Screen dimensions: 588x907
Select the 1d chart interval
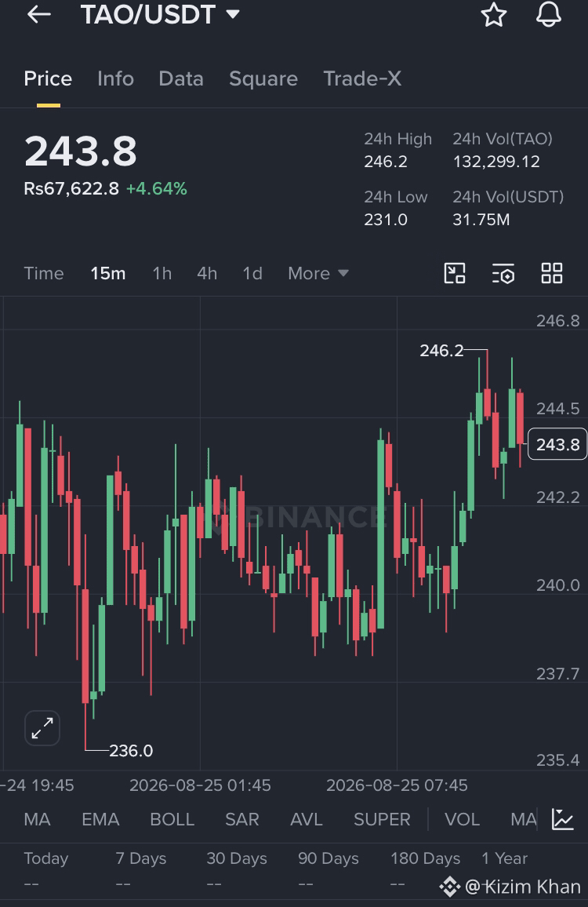pos(252,273)
